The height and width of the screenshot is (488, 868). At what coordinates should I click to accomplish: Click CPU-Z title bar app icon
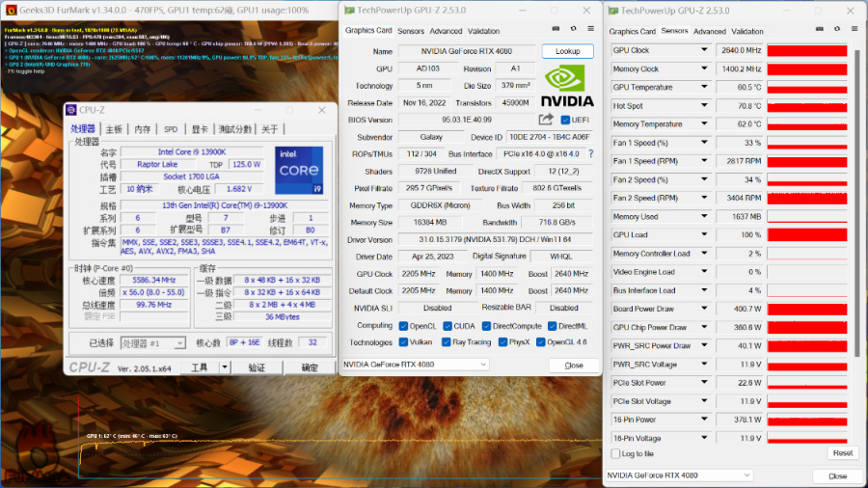(x=70, y=110)
